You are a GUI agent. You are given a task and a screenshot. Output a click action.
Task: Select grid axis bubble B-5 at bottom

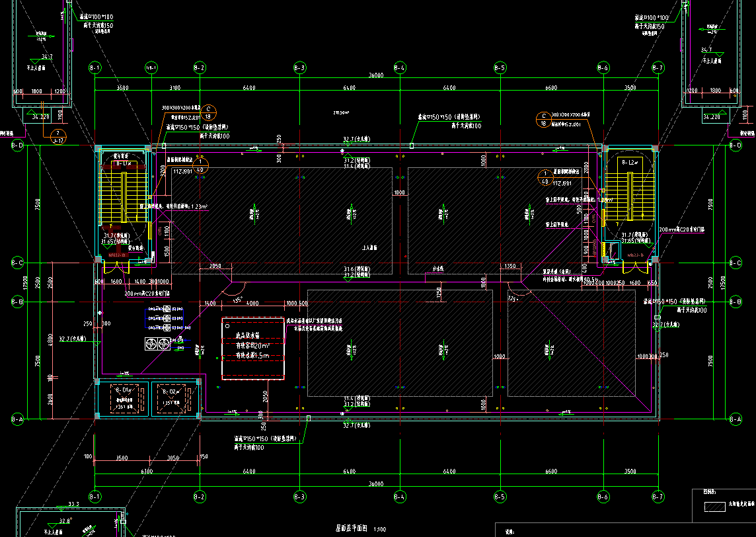click(x=500, y=496)
